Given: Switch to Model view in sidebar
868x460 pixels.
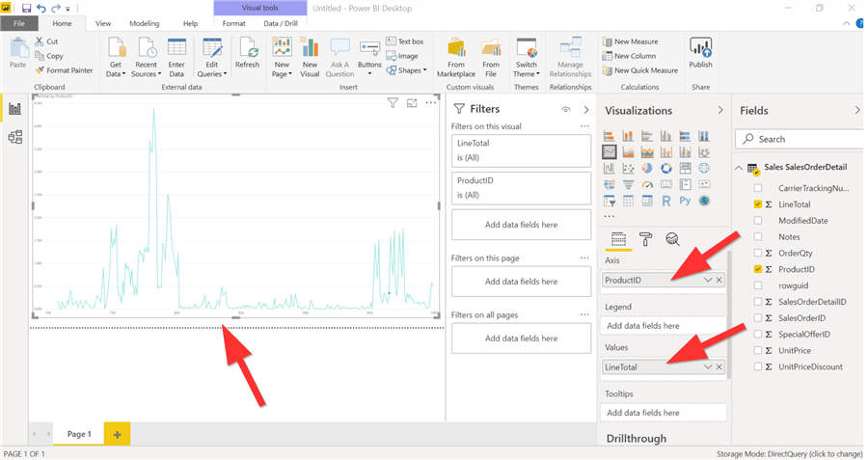Looking at the screenshot, I should coord(14,137).
